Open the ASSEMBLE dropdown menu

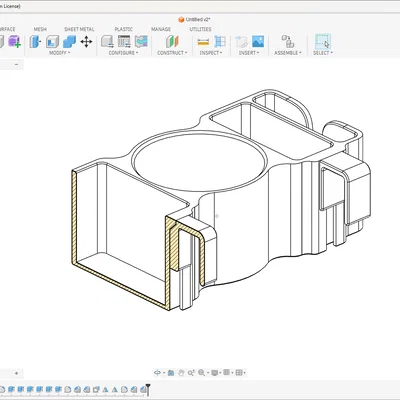(x=288, y=53)
